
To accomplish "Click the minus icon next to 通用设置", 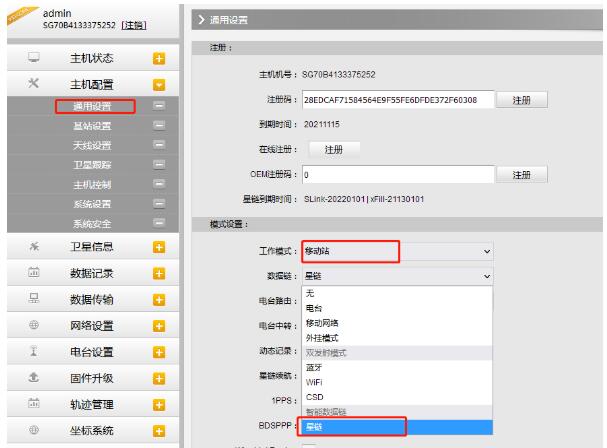I will (x=159, y=105).
